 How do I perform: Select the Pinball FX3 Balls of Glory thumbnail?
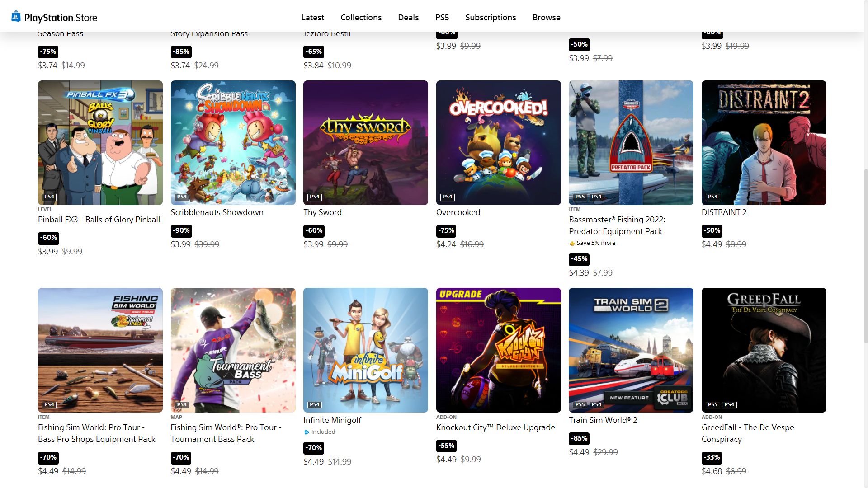click(x=100, y=143)
